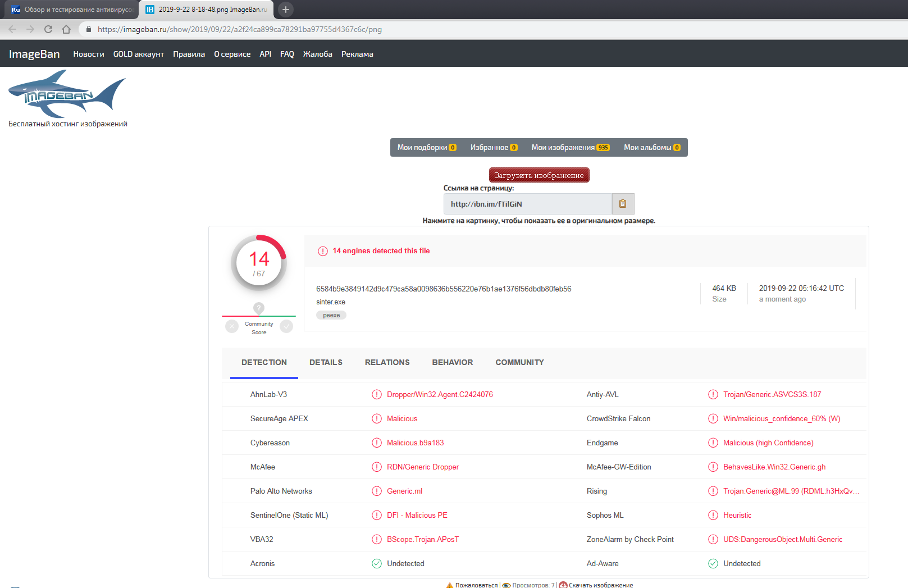
Task: Open Мои альбомы albums
Action: click(x=652, y=147)
